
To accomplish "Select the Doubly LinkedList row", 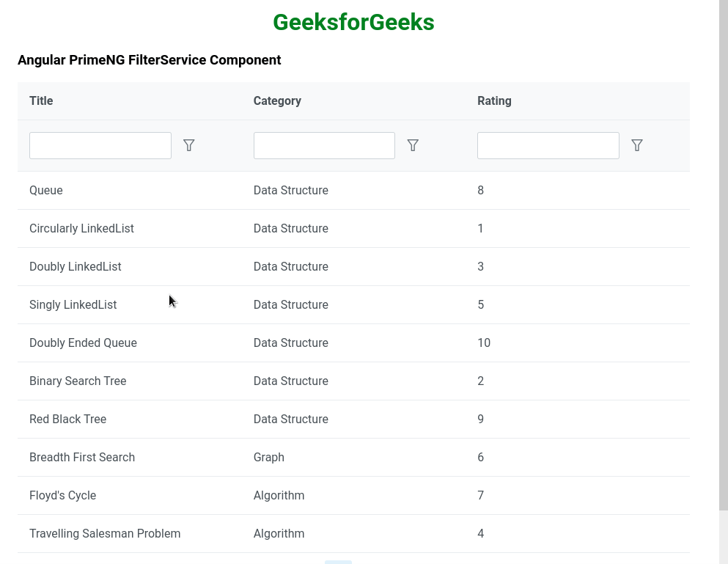I will 76,266.
